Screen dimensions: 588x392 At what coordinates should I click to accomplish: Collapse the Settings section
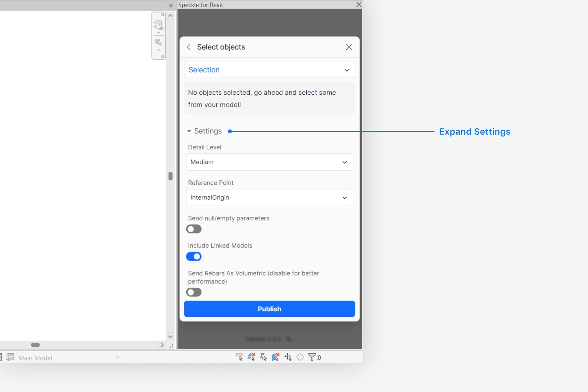(204, 131)
